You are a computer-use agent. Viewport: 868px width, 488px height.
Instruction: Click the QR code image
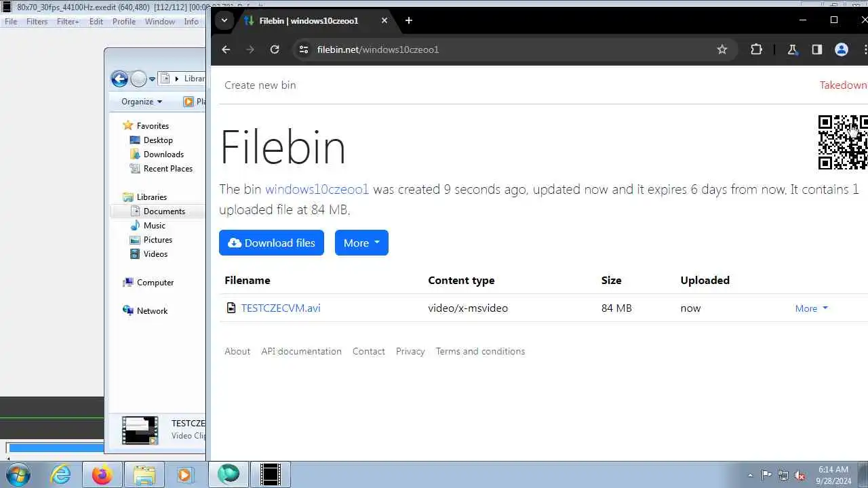[843, 142]
